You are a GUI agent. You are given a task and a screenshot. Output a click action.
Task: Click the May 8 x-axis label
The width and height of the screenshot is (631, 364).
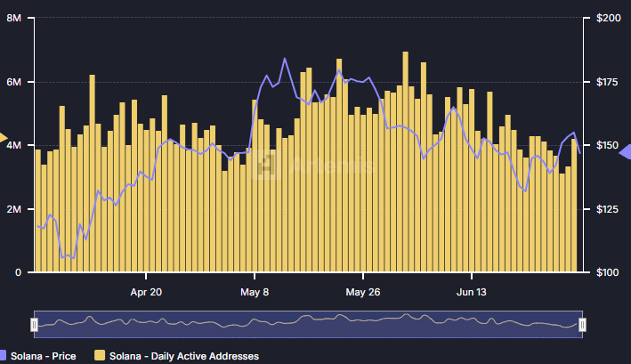click(255, 292)
